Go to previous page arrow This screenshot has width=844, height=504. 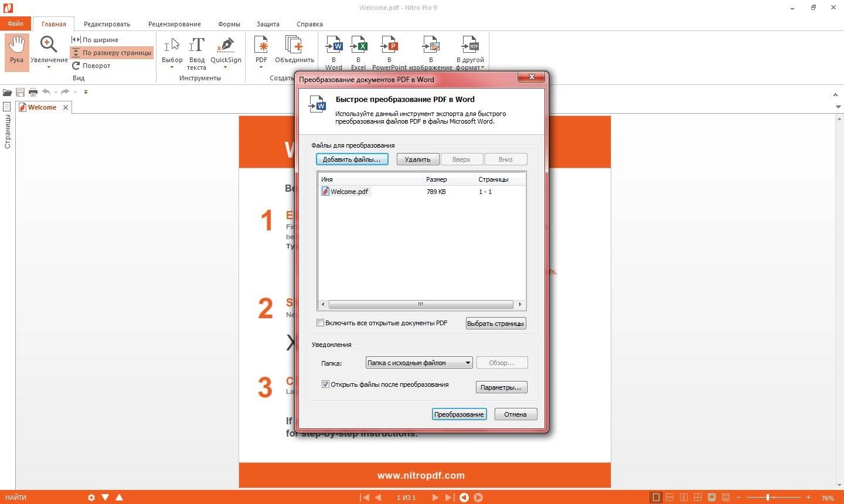(378, 498)
